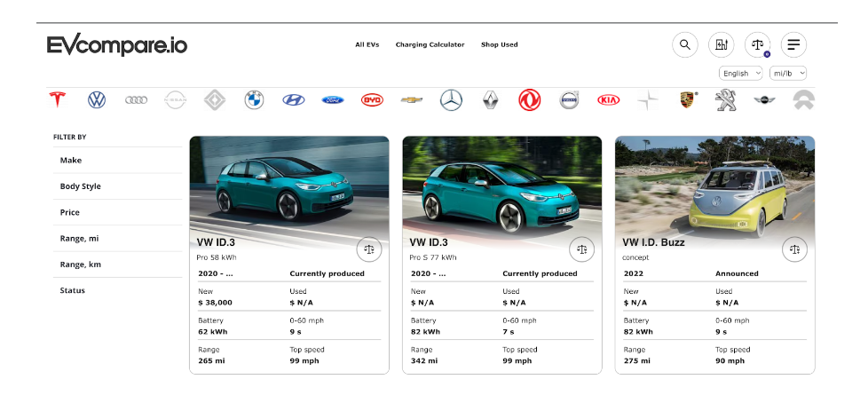This screenshot has height=395, width=868.
Task: Open the hamburger menu icon
Action: click(793, 45)
